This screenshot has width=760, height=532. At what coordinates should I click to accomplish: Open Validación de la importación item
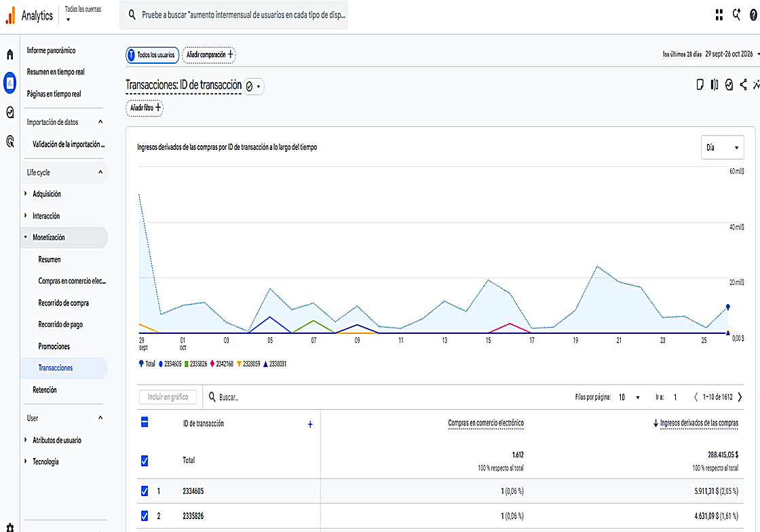coord(69,144)
